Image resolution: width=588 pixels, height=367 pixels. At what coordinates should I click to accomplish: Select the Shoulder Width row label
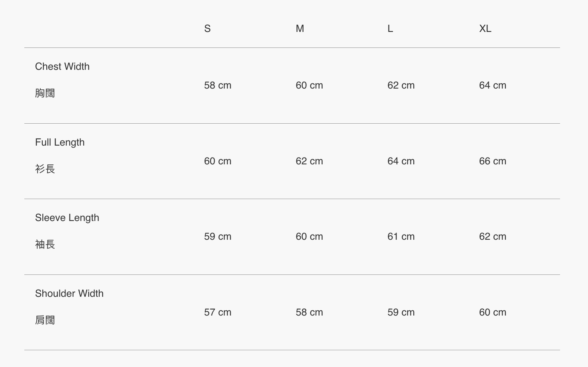tap(69, 294)
